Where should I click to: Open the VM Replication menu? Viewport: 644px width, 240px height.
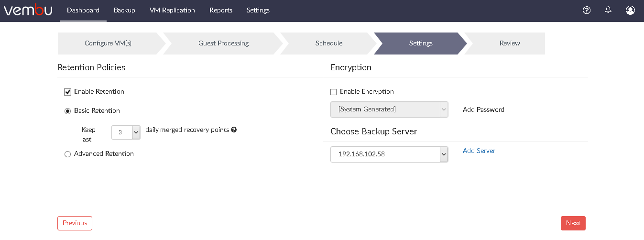click(x=172, y=10)
